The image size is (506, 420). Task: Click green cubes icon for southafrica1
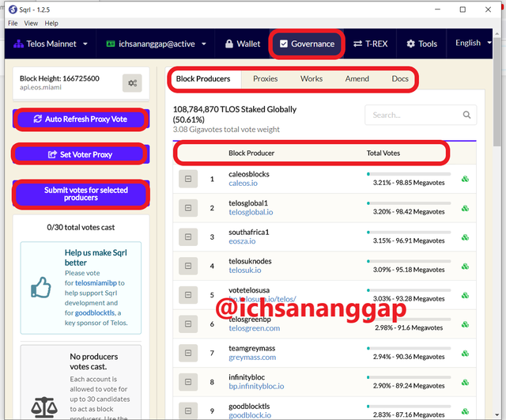[465, 237]
